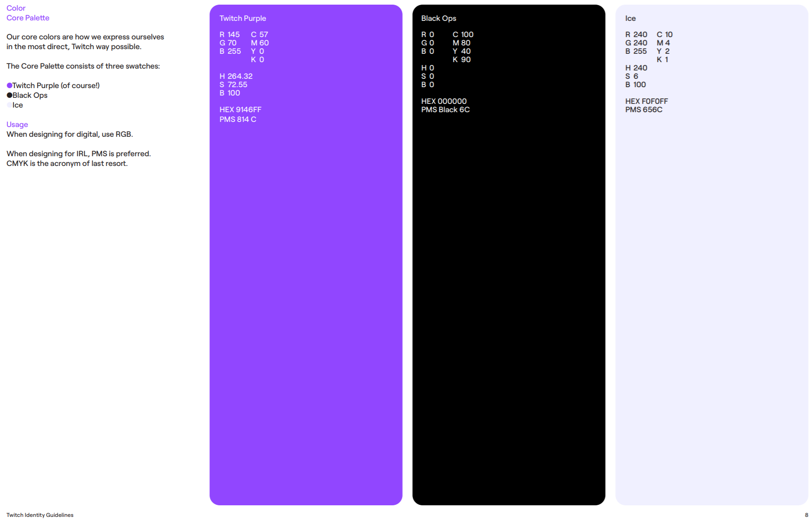Click page number 8 in footer

(x=806, y=515)
